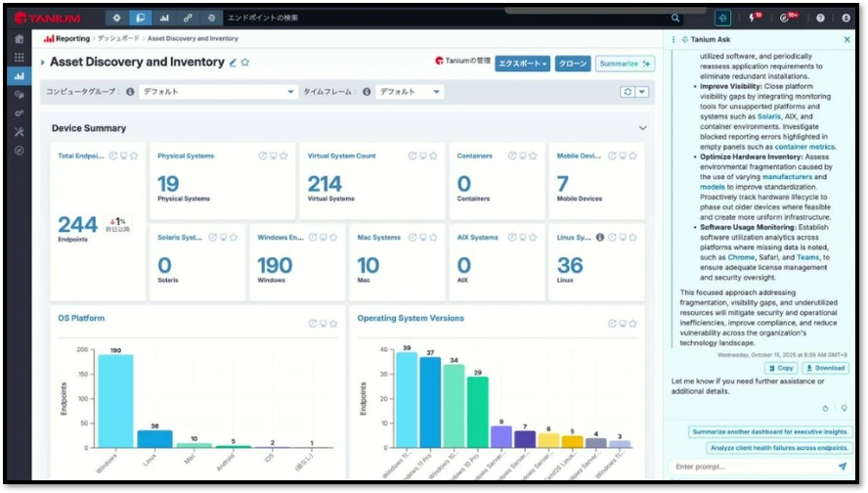The width and height of the screenshot is (868, 493).
Task: Open Tanium Ask from the top bar
Action: 722,18
